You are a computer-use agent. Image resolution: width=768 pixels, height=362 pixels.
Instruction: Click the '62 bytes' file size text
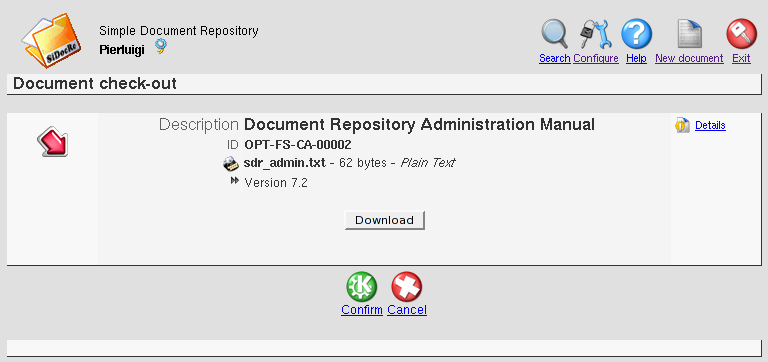pyautogui.click(x=363, y=163)
